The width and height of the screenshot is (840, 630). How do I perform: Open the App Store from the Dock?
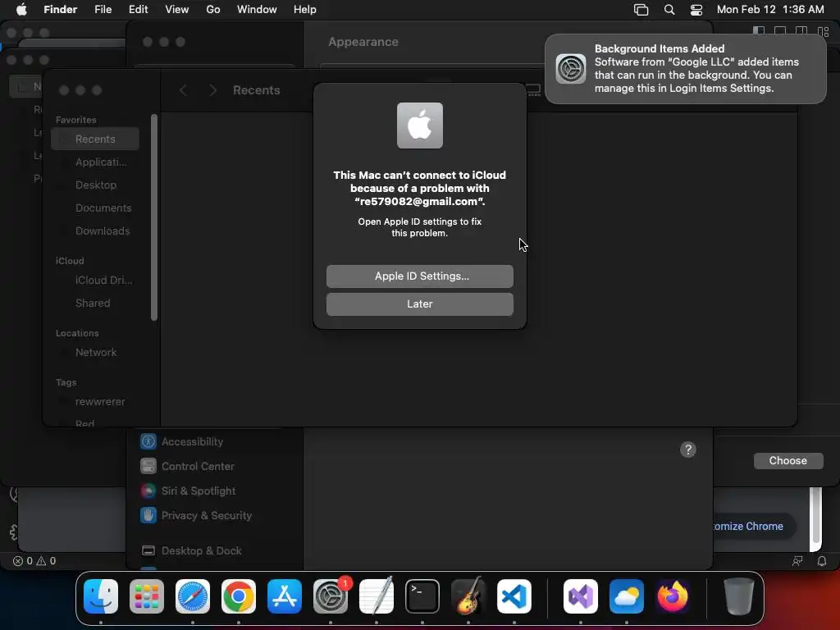coord(285,596)
